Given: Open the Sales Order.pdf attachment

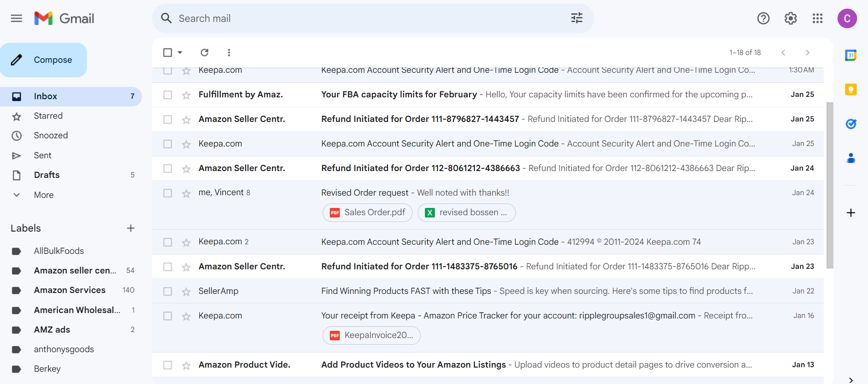Looking at the screenshot, I should [368, 212].
